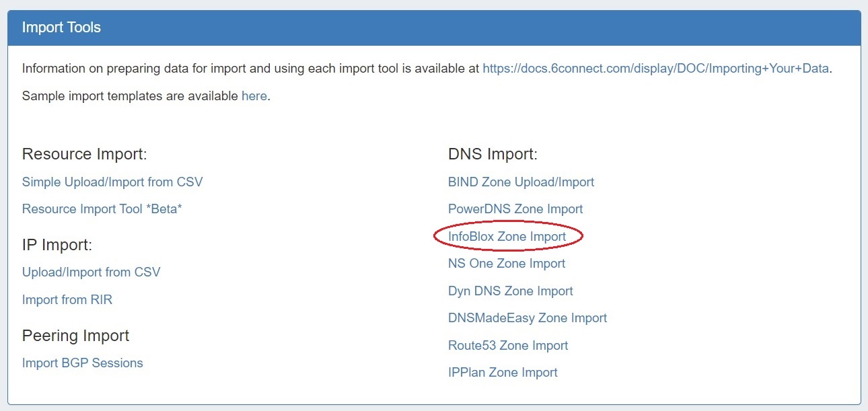Launch the Resource Import Tool *Beta*
The width and height of the screenshot is (868, 411).
coord(102,209)
